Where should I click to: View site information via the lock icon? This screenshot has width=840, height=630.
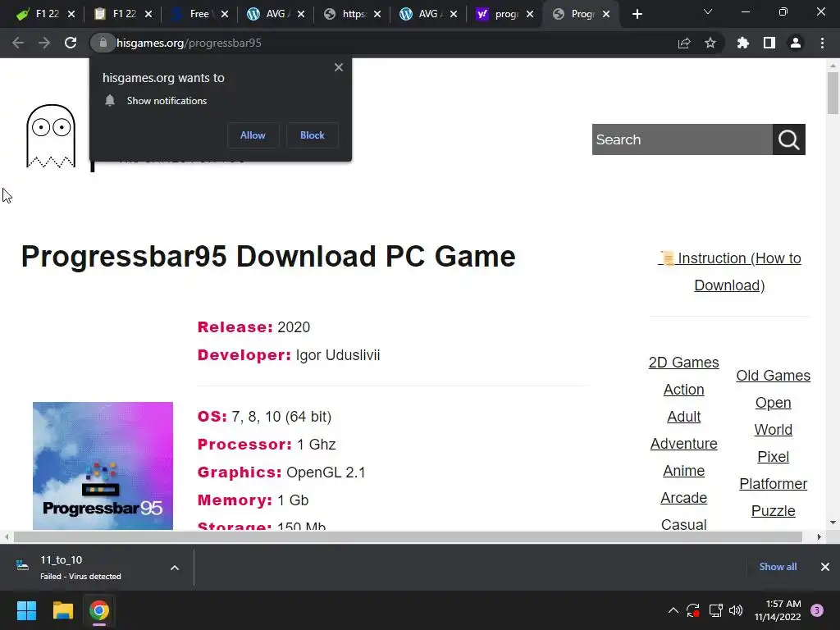pos(103,43)
